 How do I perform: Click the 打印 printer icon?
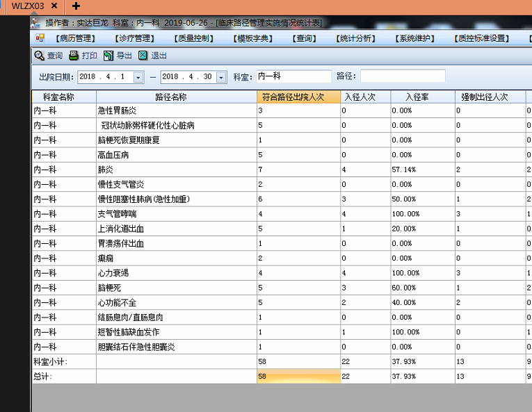coord(74,56)
